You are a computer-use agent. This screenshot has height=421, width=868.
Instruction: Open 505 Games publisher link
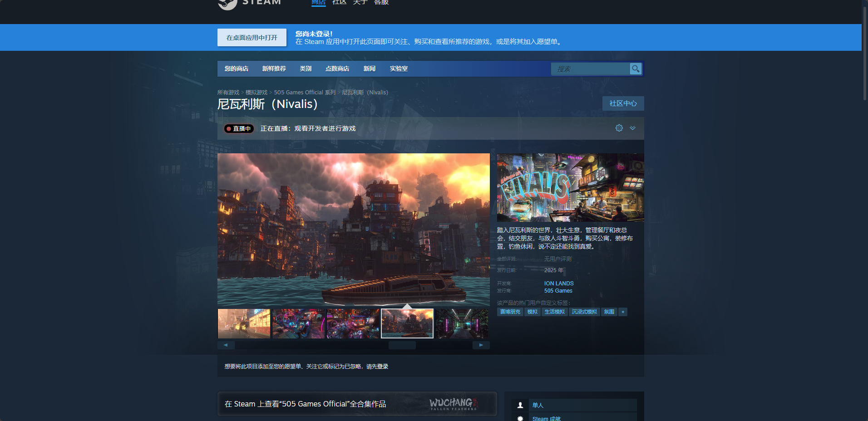(x=558, y=291)
